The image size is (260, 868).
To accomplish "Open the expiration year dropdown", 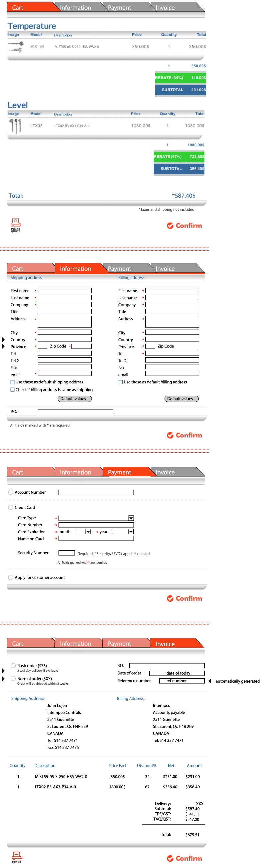I will click(x=131, y=531).
